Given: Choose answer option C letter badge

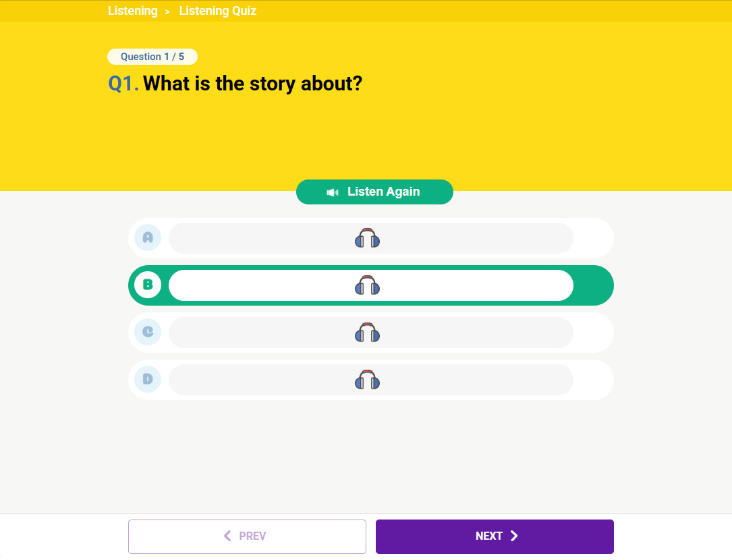Looking at the screenshot, I should (148, 332).
